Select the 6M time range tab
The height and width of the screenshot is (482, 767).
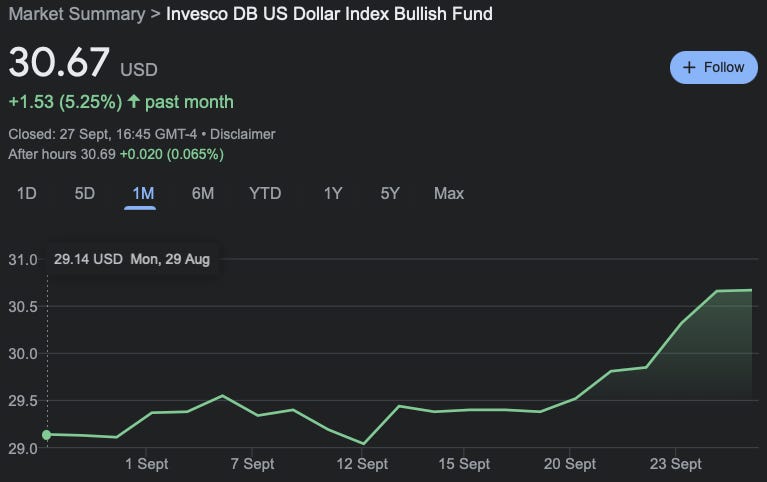203,193
